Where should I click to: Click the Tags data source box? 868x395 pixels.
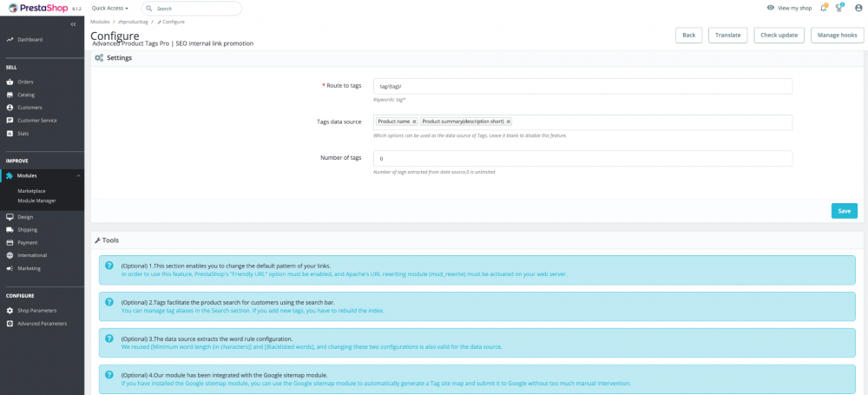[583, 122]
